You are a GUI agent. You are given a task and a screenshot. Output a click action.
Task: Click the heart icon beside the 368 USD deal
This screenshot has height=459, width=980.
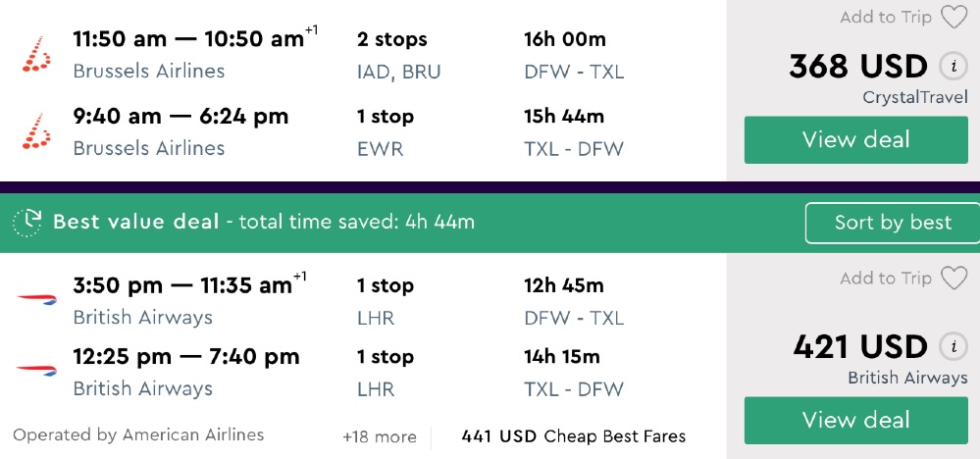pyautogui.click(x=954, y=18)
